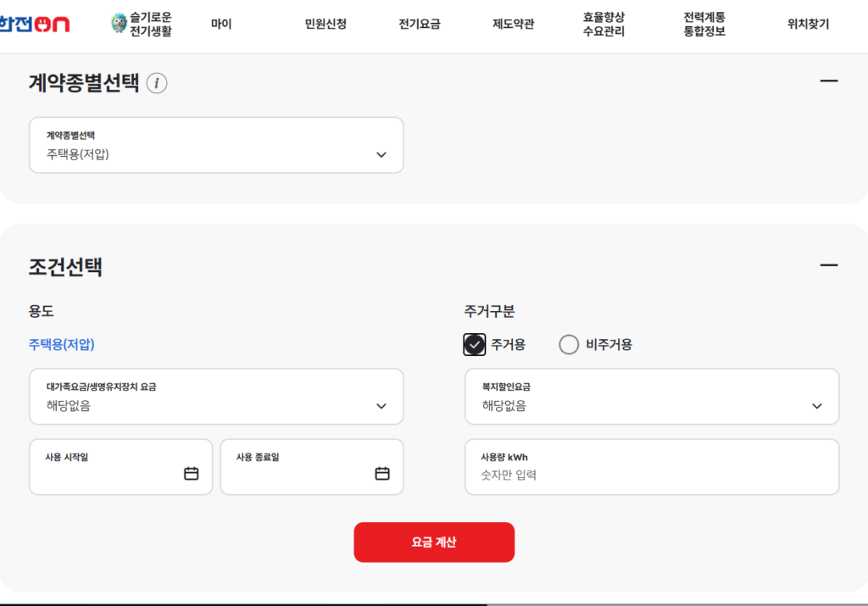This screenshot has height=606, width=868.
Task: Open 대가족요금/생명유지장치 요금 dropdown
Action: [x=216, y=397]
